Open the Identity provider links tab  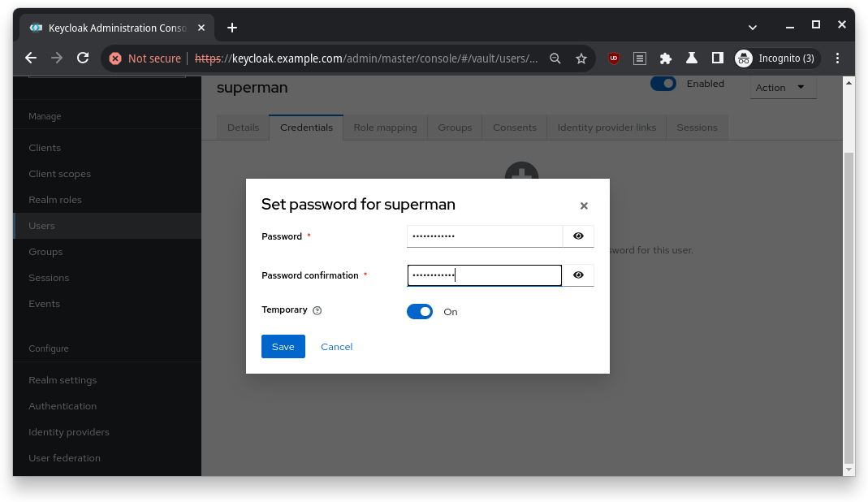click(607, 128)
